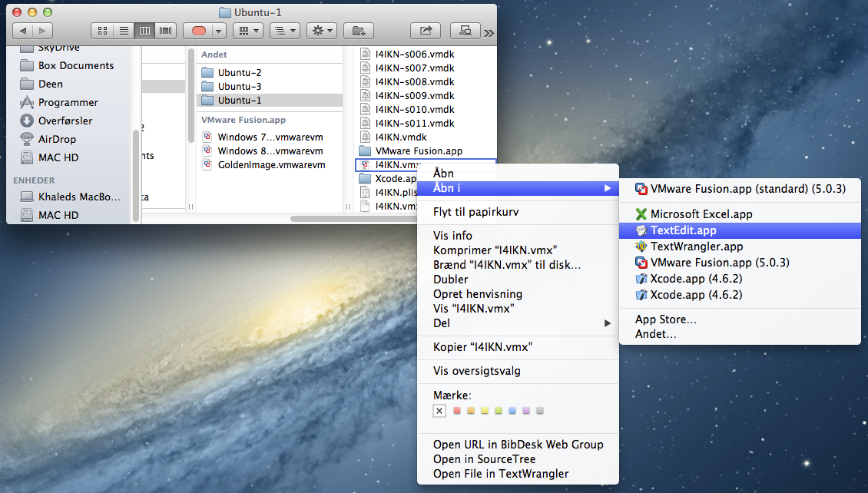
Task: Open the label dropdown arrow in toolbar
Action: [219, 31]
